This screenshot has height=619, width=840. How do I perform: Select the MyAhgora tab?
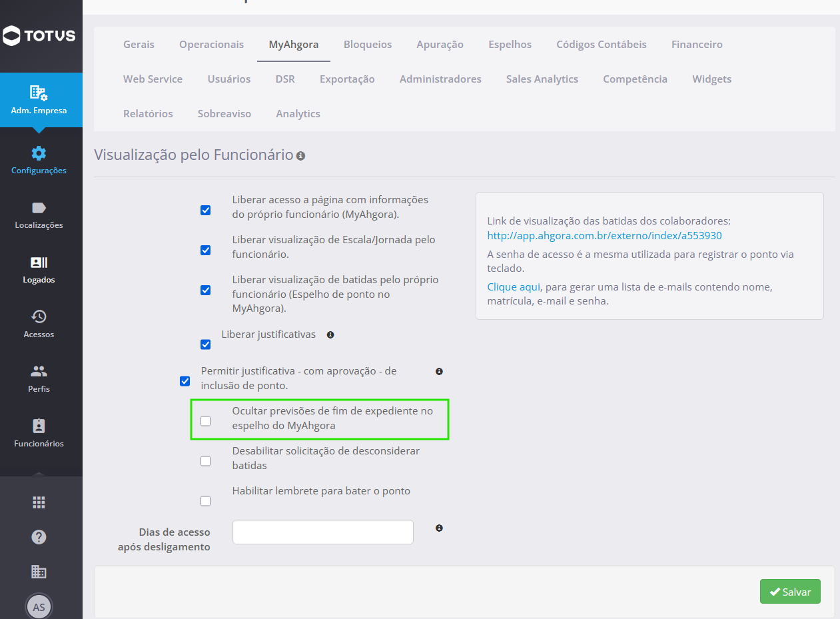coord(294,45)
